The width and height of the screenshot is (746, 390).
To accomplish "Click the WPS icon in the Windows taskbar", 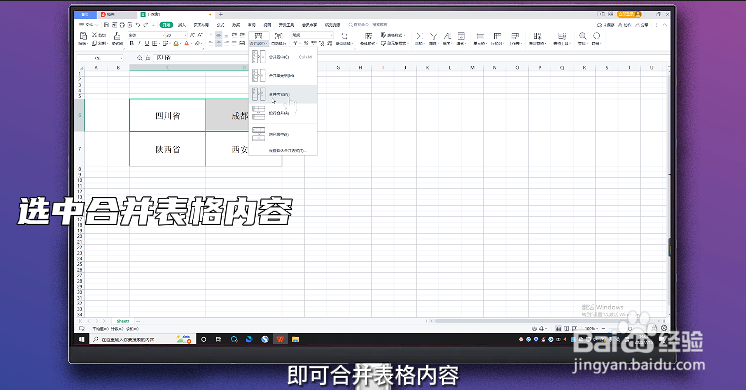I will (281, 339).
